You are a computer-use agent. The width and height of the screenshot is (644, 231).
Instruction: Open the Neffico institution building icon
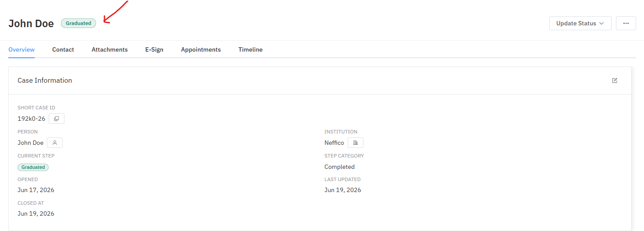(356, 143)
